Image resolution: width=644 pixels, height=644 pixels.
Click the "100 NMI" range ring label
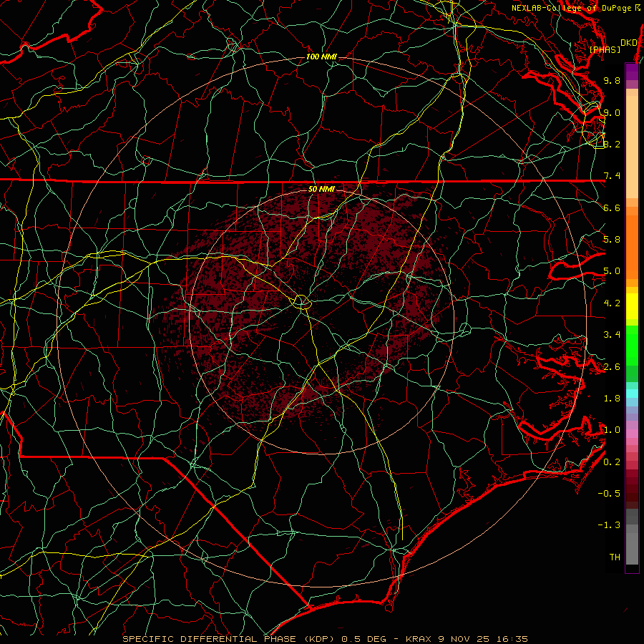(321, 57)
